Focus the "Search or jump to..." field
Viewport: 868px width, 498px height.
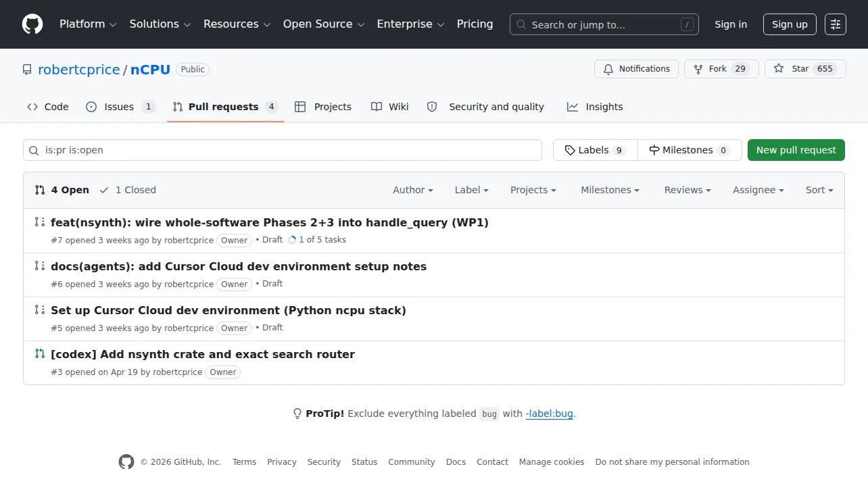(604, 24)
